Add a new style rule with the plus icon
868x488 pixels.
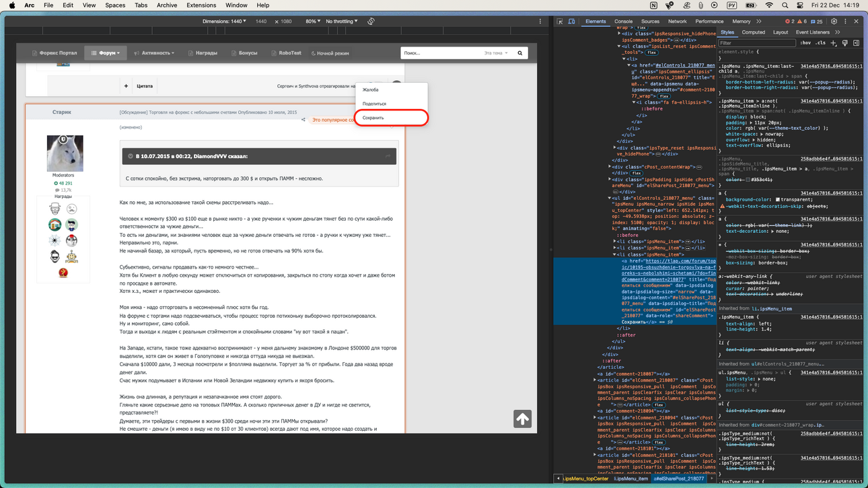(x=834, y=43)
